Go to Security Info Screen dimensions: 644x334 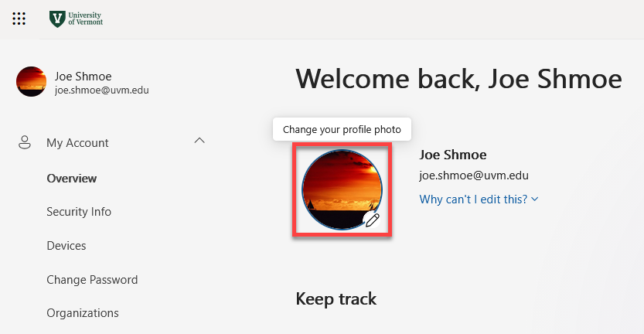pos(79,212)
